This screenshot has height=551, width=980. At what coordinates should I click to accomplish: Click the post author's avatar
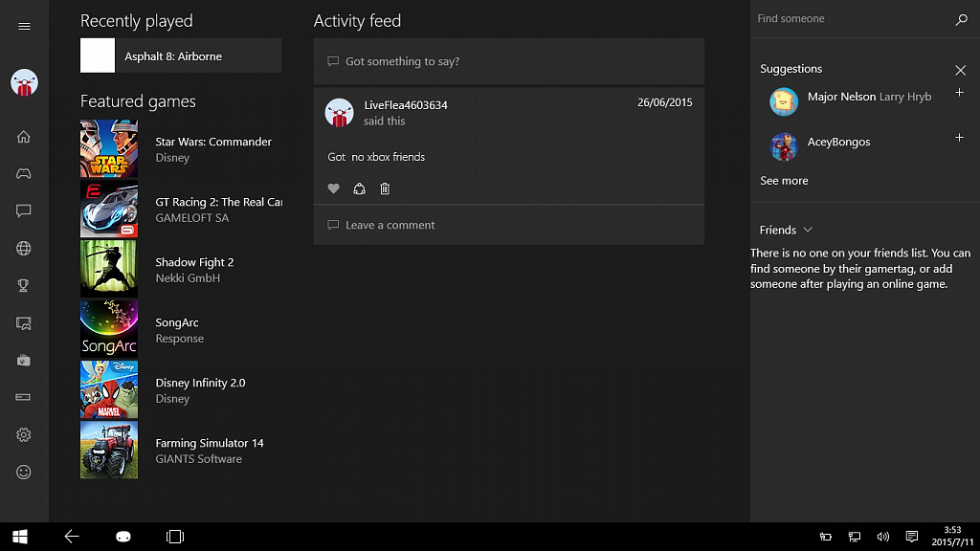(340, 113)
